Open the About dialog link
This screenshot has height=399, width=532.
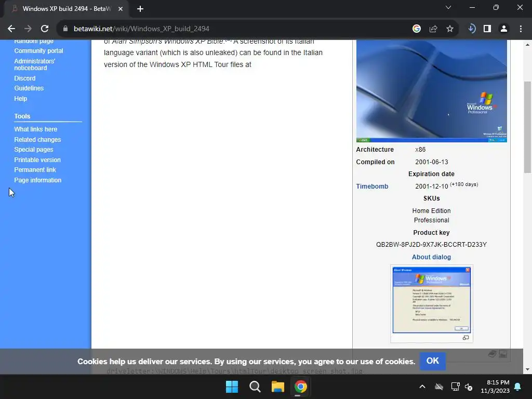pos(431,257)
